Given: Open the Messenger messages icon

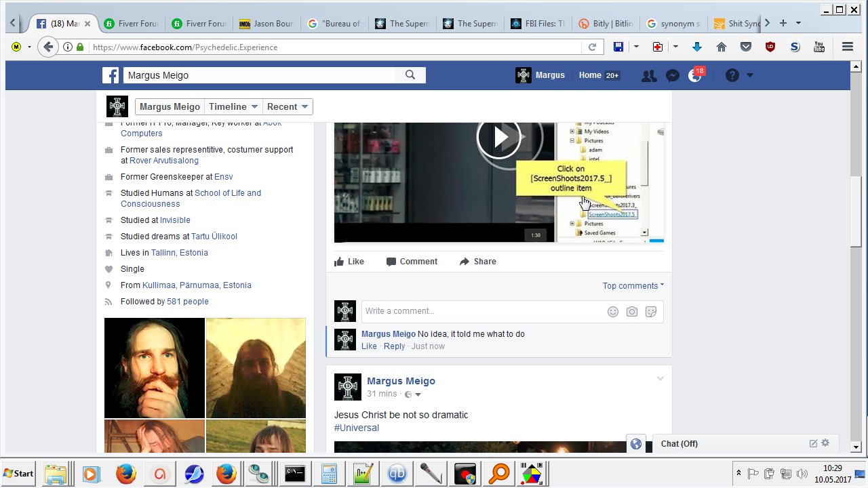Looking at the screenshot, I should click(672, 75).
